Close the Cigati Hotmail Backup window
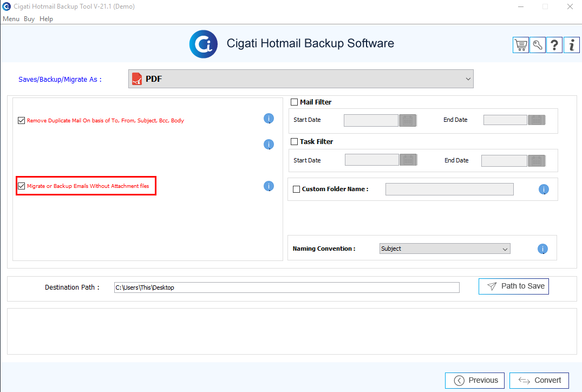 570,6
